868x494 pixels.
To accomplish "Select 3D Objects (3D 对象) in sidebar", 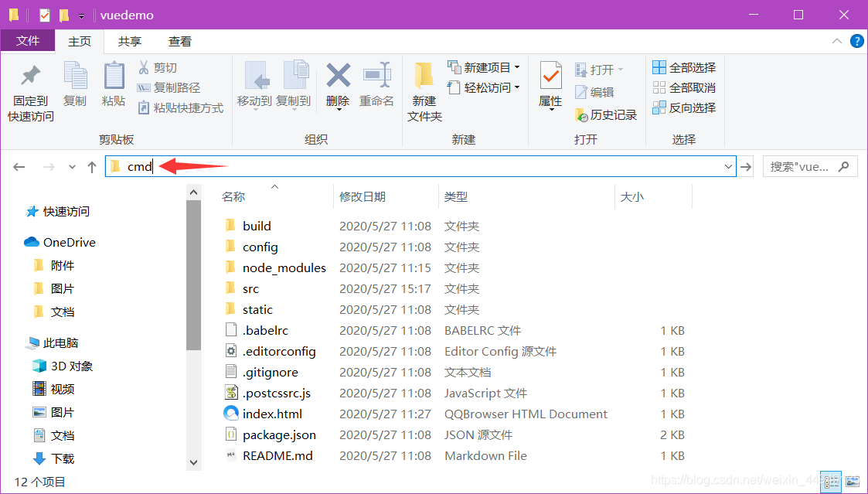I will [63, 366].
